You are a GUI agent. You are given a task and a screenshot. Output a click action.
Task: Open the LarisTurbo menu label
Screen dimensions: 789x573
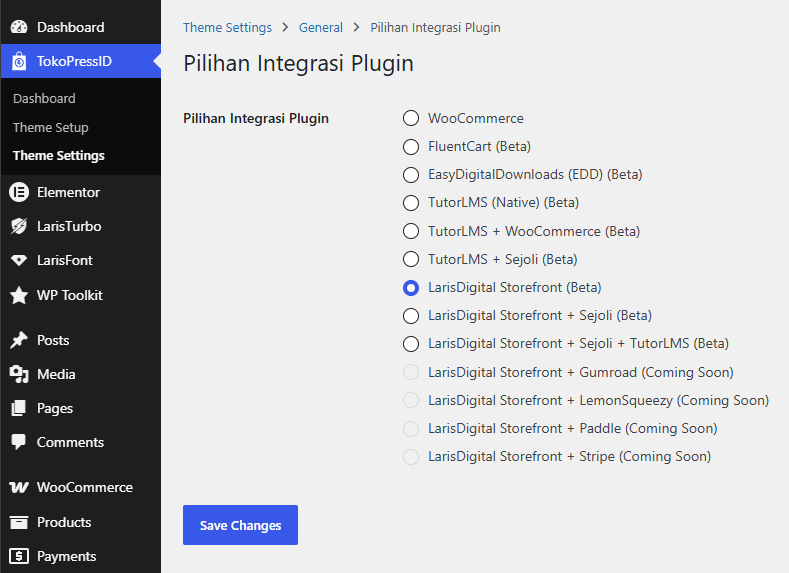point(69,226)
